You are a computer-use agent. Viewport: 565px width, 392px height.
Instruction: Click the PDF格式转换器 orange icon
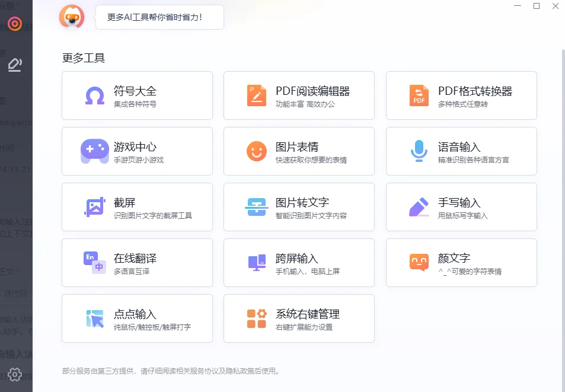pyautogui.click(x=419, y=95)
